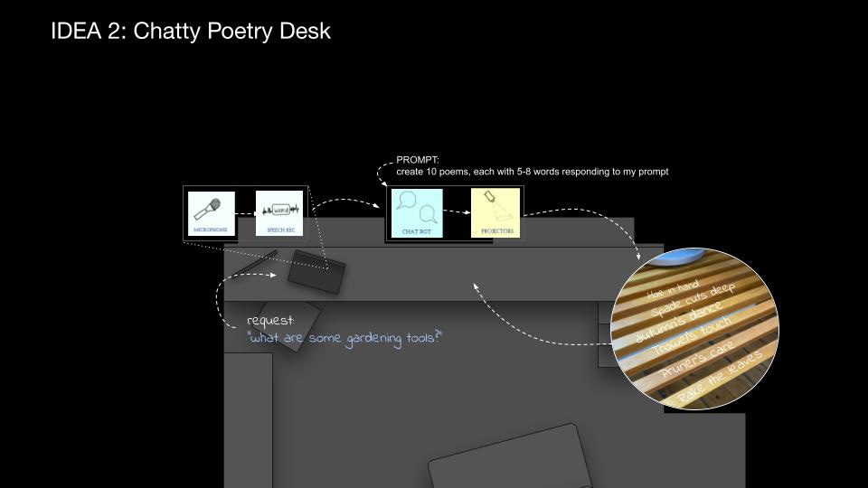Click the poem line 'autumn's dance'

coord(679,322)
